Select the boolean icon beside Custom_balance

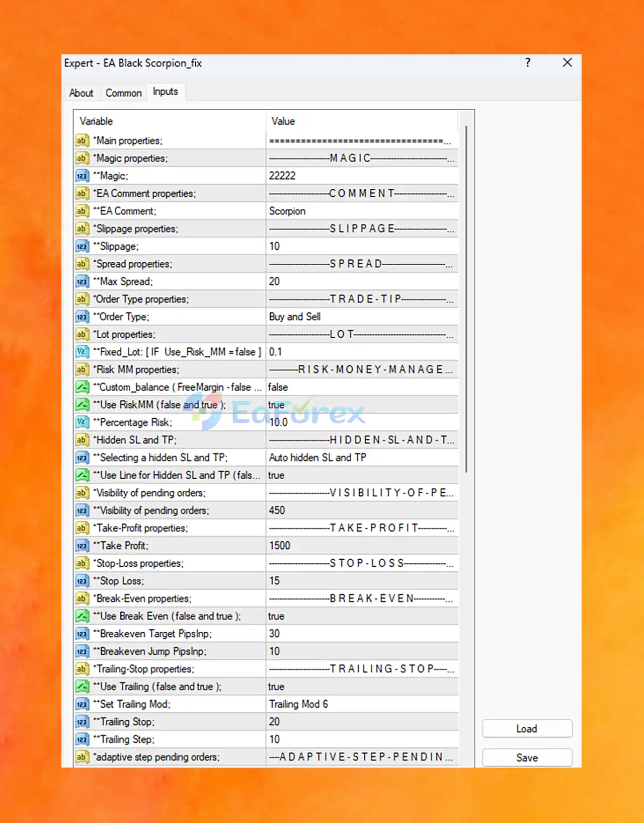coord(82,388)
